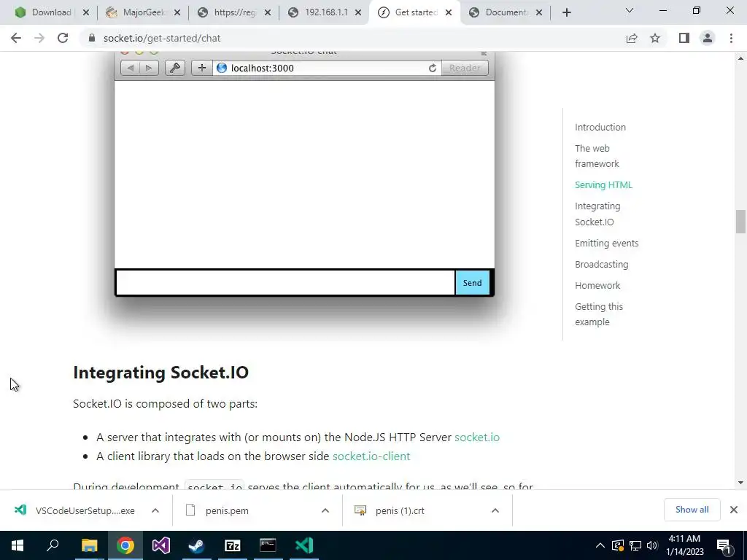Click the Integrating Socket.IO heading
Viewport: 747px width, 560px height.
click(x=161, y=373)
